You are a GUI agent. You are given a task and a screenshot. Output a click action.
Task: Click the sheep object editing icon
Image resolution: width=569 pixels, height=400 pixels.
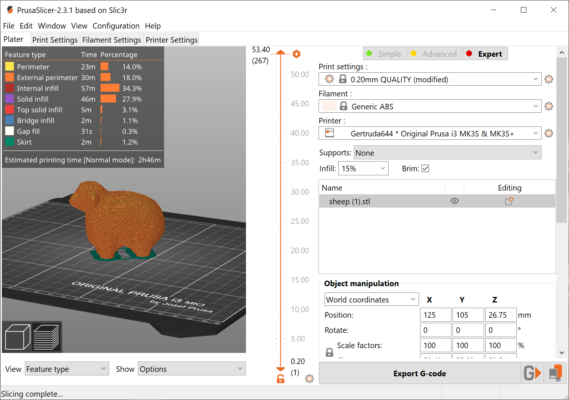509,201
